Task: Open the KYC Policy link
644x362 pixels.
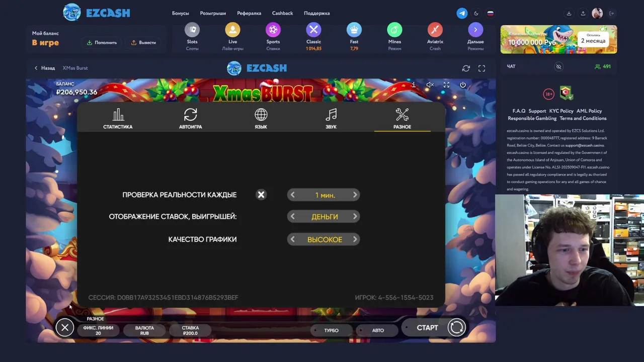Action: click(x=561, y=111)
